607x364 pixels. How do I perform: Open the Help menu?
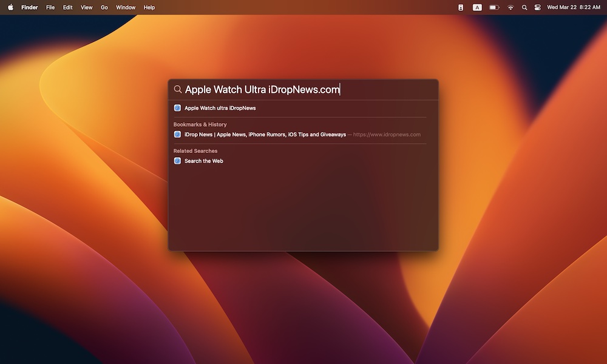coord(149,7)
